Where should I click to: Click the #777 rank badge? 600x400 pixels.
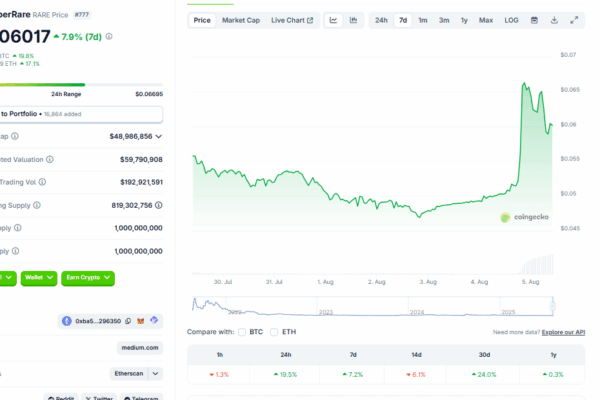click(x=82, y=15)
